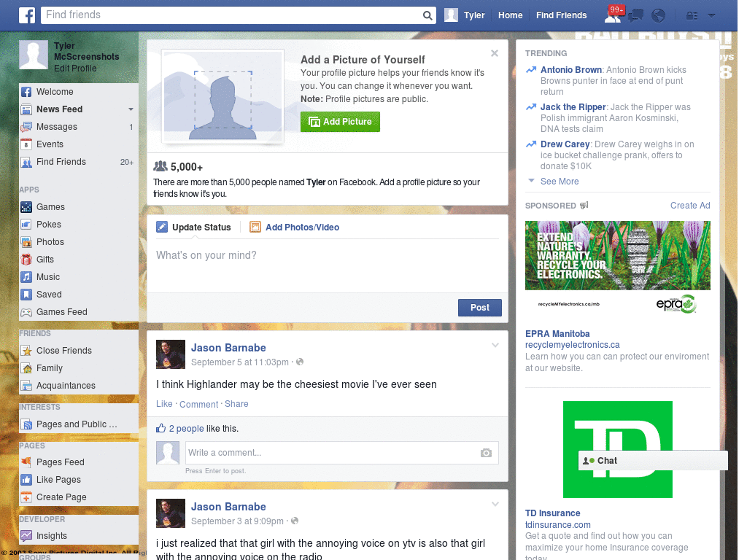Click Edit Profile link
747x560 pixels.
tap(75, 69)
